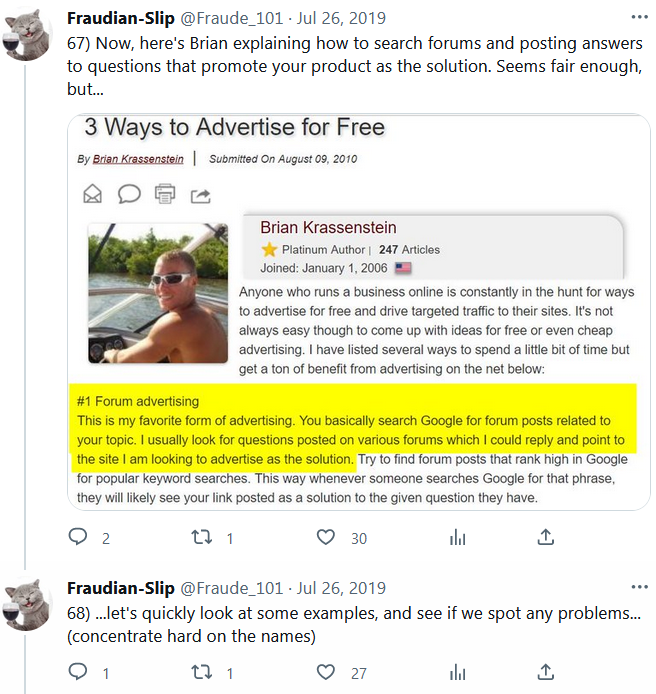The image size is (656, 694).
Task: Open Fraudian-Slip profile name on tweet 67
Action: coord(120,18)
